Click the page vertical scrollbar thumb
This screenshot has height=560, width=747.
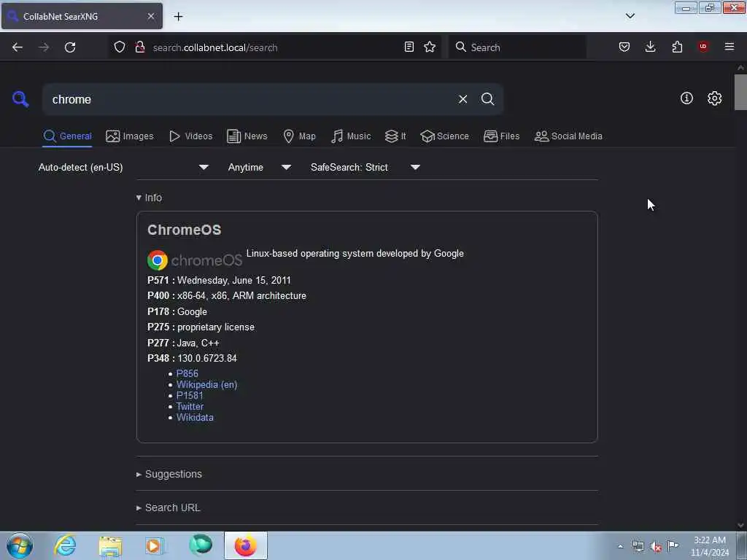pyautogui.click(x=740, y=93)
